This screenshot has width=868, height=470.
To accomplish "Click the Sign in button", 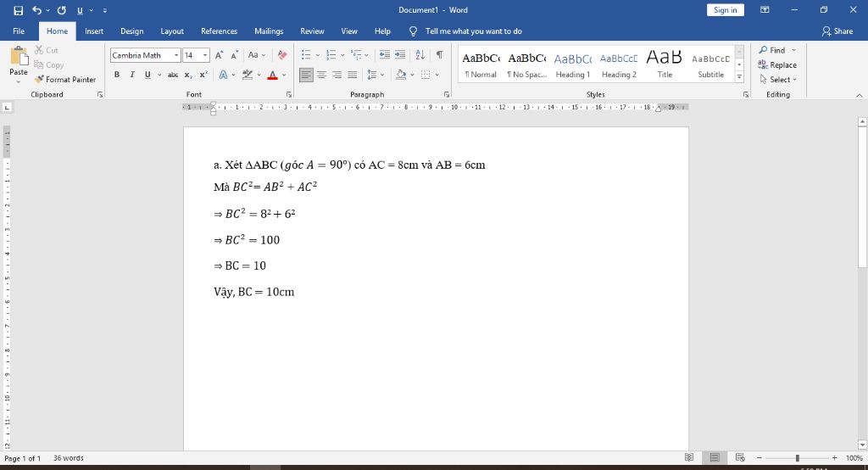I will 726,10.
